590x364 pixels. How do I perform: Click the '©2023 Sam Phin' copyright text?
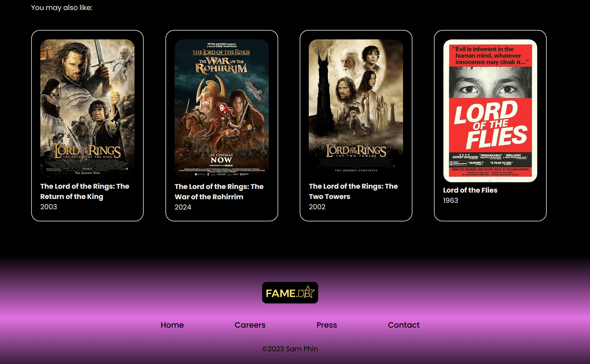[290, 349]
